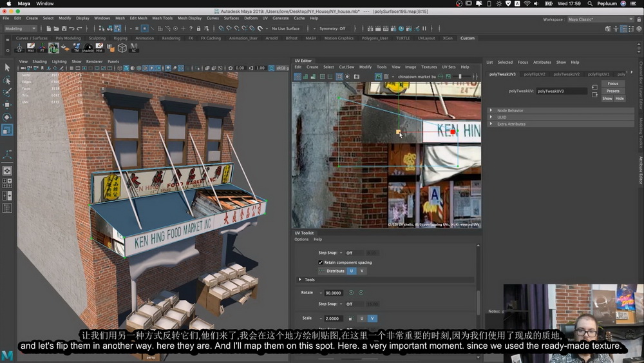
Task: Activate the Move tool in the toolbox
Action: [x=7, y=105]
